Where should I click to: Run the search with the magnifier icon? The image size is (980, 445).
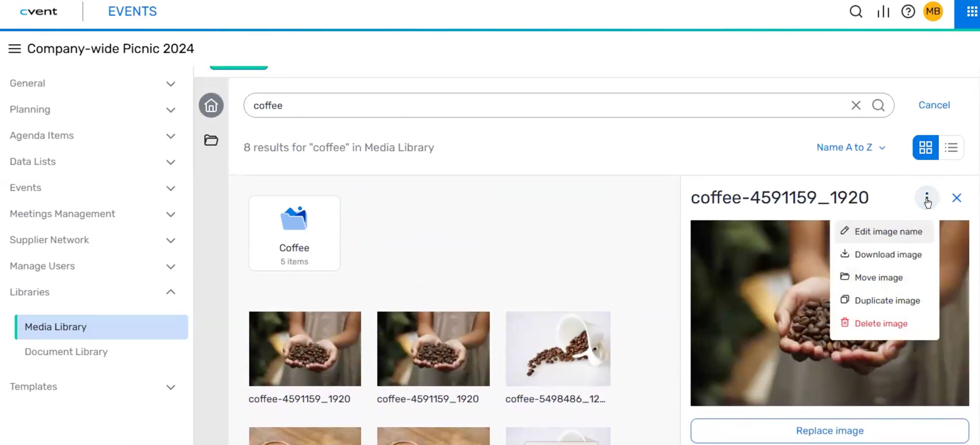pyautogui.click(x=878, y=105)
